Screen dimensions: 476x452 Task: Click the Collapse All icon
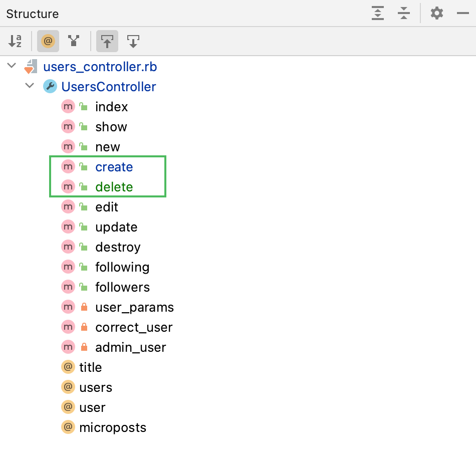point(404,14)
